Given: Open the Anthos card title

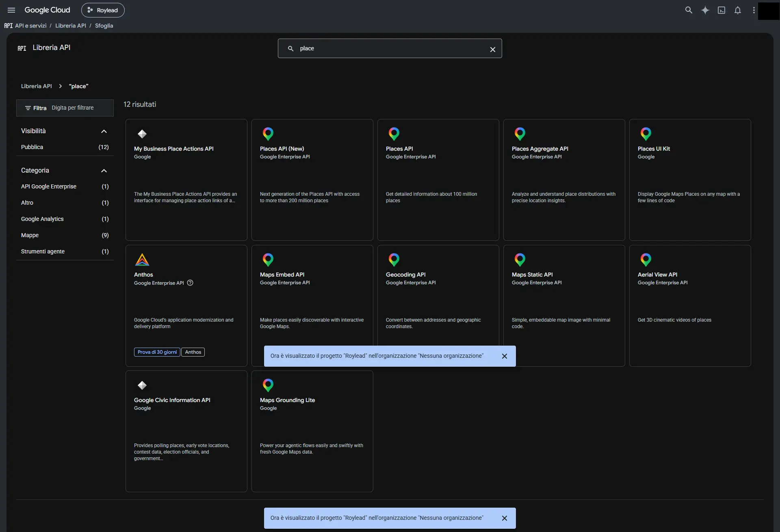Looking at the screenshot, I should pos(143,275).
